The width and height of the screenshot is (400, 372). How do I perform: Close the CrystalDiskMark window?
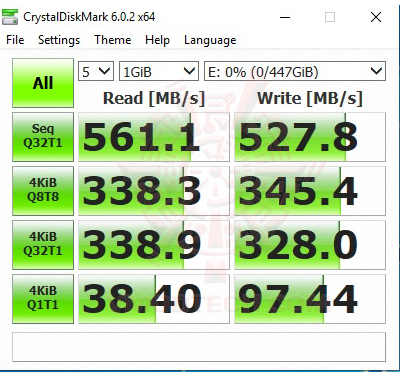(x=376, y=17)
